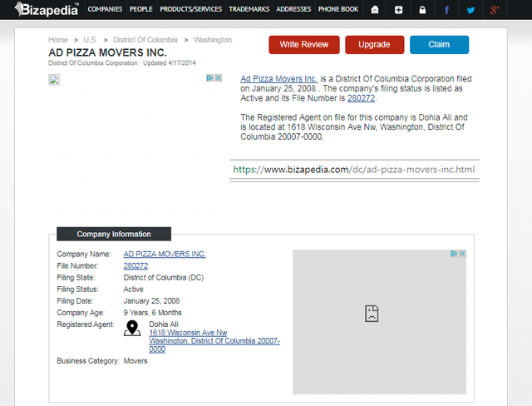The image size is (532, 406).
Task: Click the AdChoices arrow on top ad
Action: [209, 77]
